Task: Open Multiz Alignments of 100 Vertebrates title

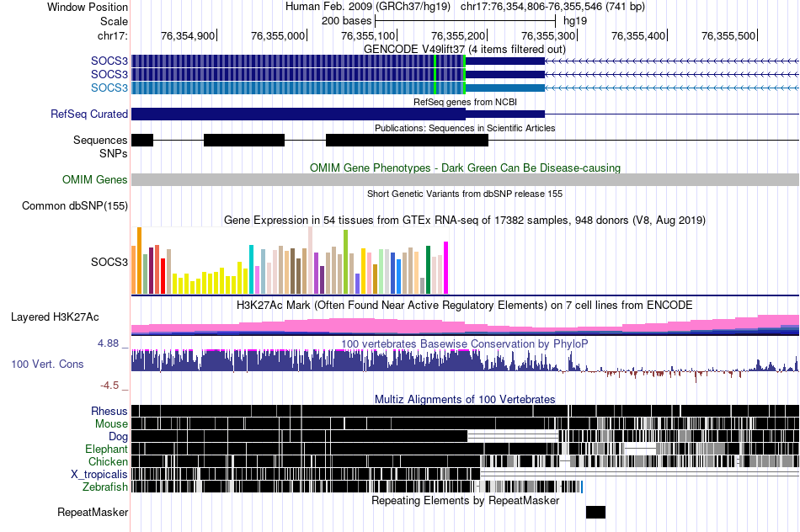Action: tap(465, 399)
